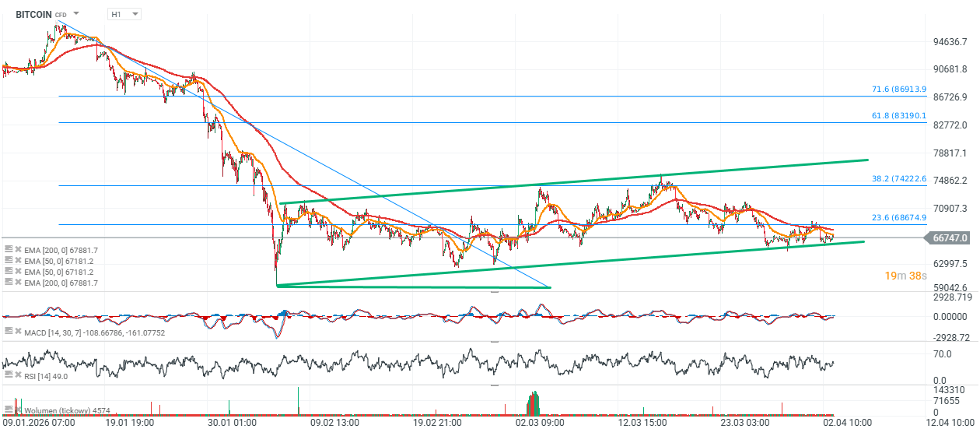980x436 pixels.
Task: Open the H1 timeframe dropdown
Action: pyautogui.click(x=124, y=14)
